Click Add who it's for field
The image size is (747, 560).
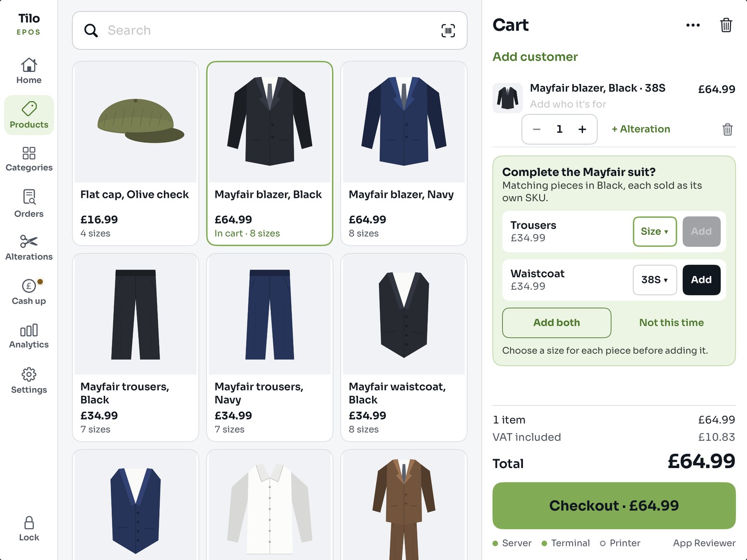click(568, 104)
